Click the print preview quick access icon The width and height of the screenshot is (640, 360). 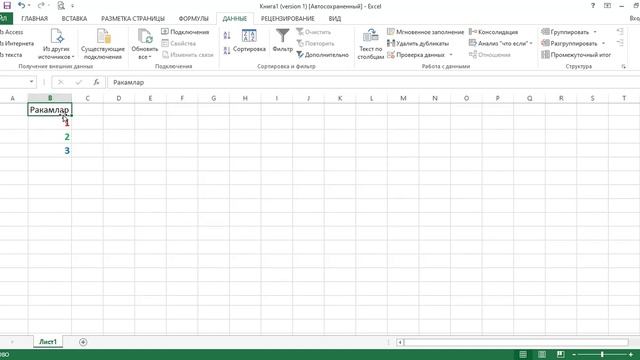pos(61,6)
